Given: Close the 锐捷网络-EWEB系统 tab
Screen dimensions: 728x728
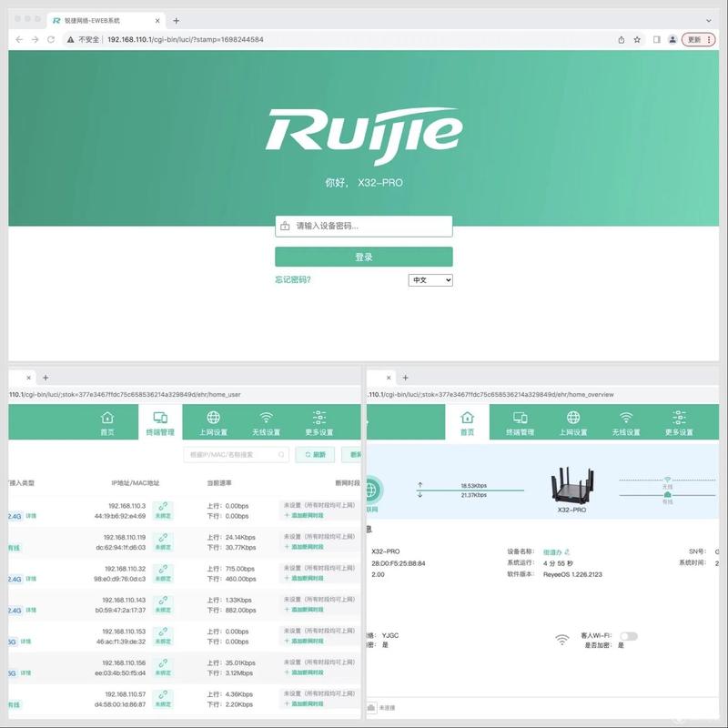Looking at the screenshot, I should (157, 20).
